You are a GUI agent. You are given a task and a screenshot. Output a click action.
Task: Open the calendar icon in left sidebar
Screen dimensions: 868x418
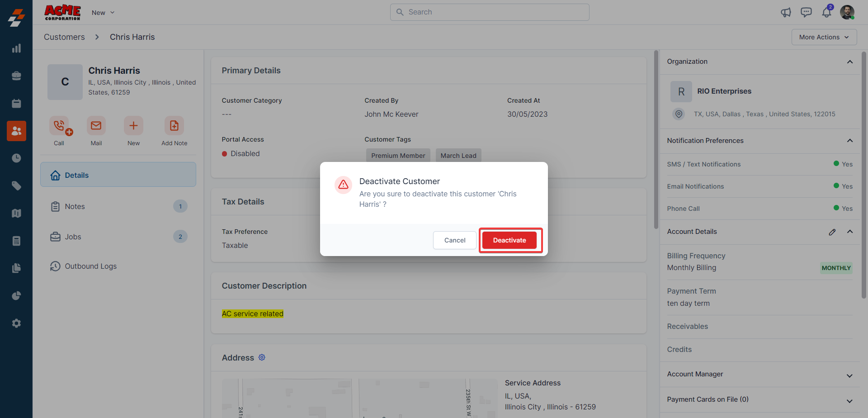pos(16,104)
